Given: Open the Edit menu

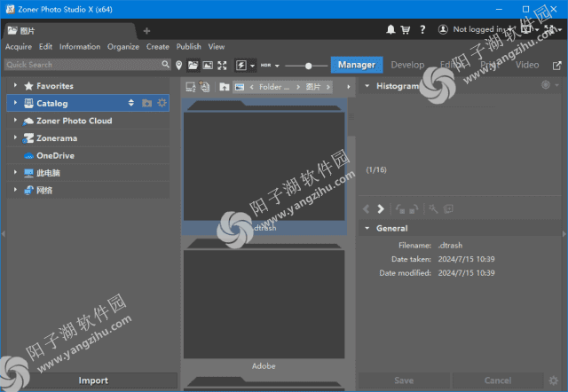Looking at the screenshot, I should click(45, 47).
